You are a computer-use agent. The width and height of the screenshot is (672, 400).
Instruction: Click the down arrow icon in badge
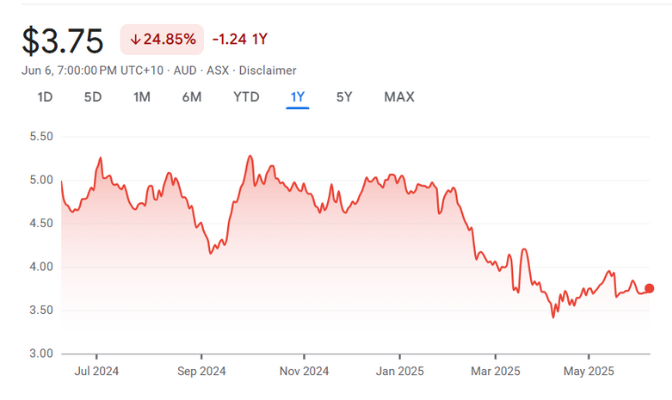click(136, 40)
